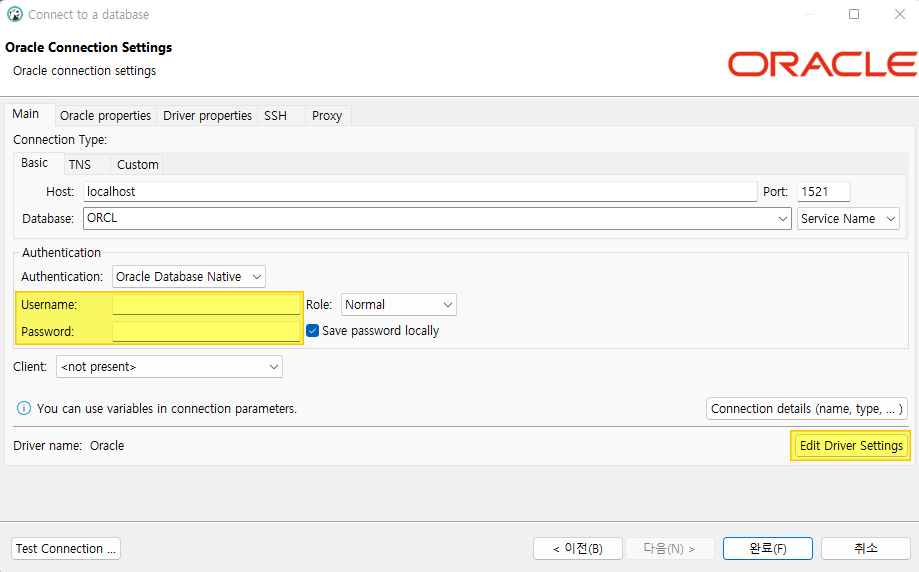This screenshot has height=572, width=919.
Task: Finish with the 완료(F) button
Action: 768,549
